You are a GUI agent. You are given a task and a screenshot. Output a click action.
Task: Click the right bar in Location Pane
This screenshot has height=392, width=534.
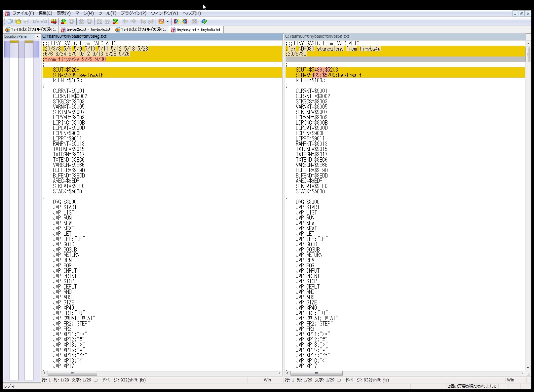tap(29, 210)
